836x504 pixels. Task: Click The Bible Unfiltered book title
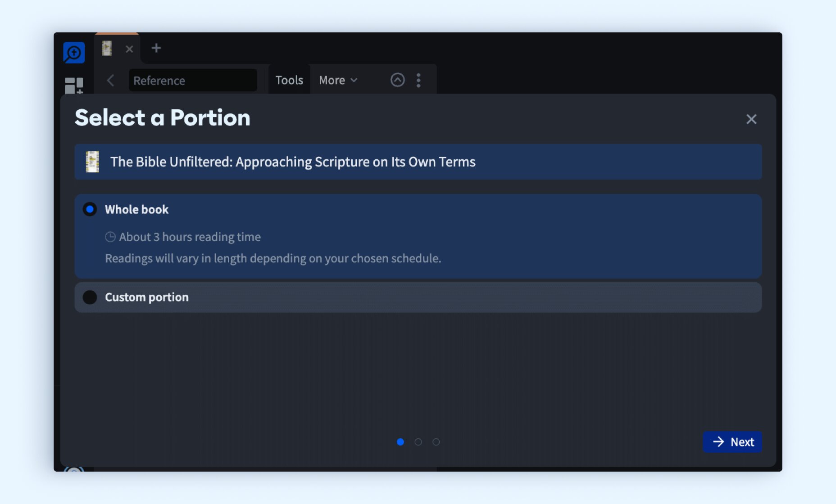tap(293, 162)
